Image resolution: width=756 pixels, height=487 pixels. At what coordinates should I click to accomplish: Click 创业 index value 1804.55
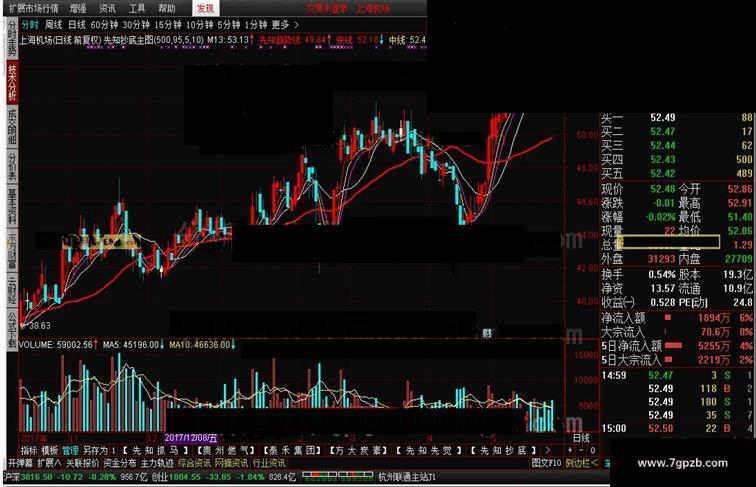tap(185, 477)
